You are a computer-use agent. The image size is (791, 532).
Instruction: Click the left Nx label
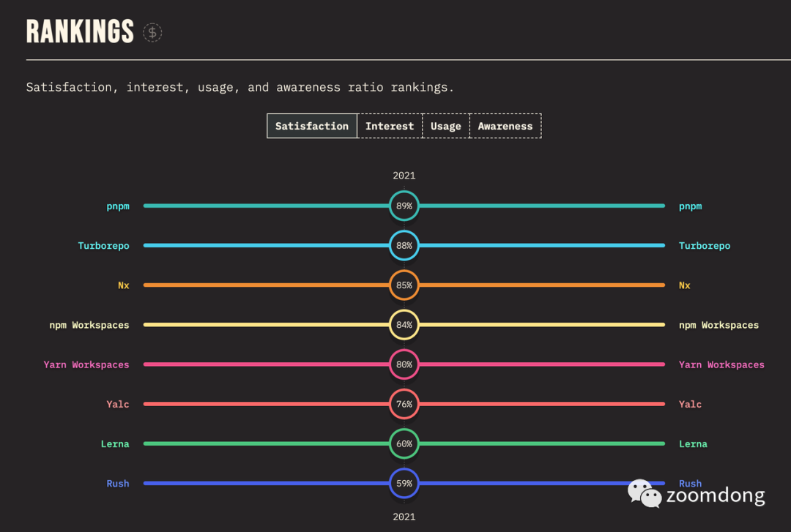click(124, 285)
